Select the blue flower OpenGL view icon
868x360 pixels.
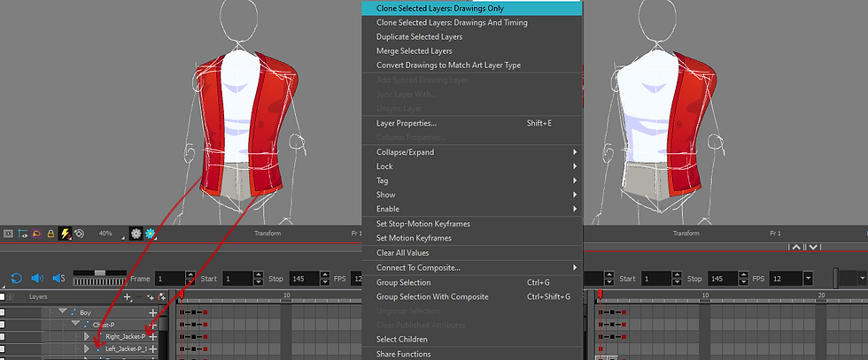150,234
